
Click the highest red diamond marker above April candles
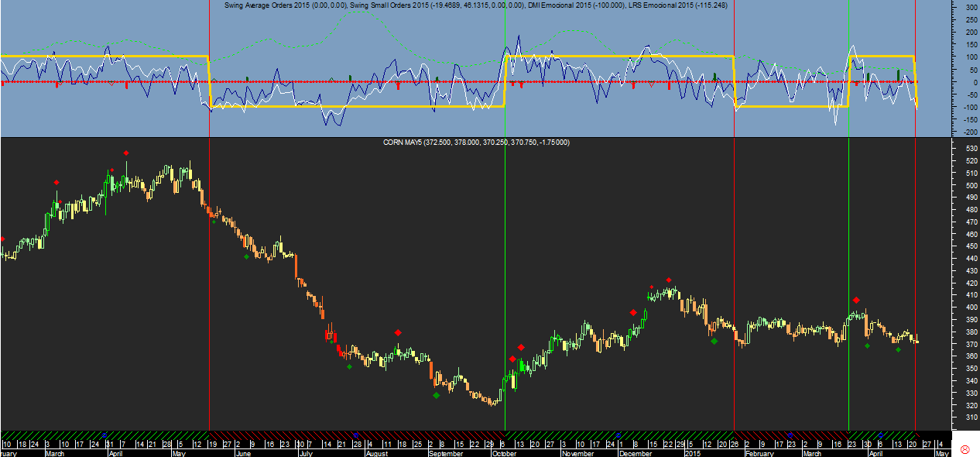tap(125, 153)
